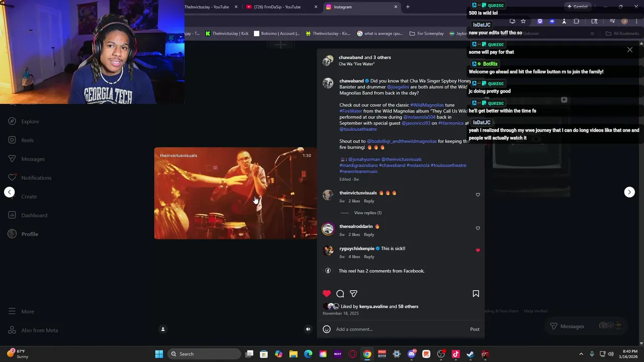Screen dimensions: 644x362
Task: Open a new browser tab
Action: tap(408, 7)
